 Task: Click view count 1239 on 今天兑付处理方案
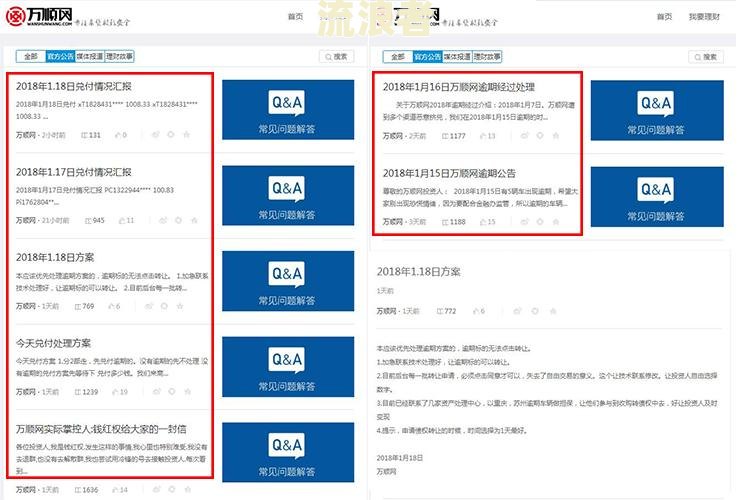[x=86, y=392]
